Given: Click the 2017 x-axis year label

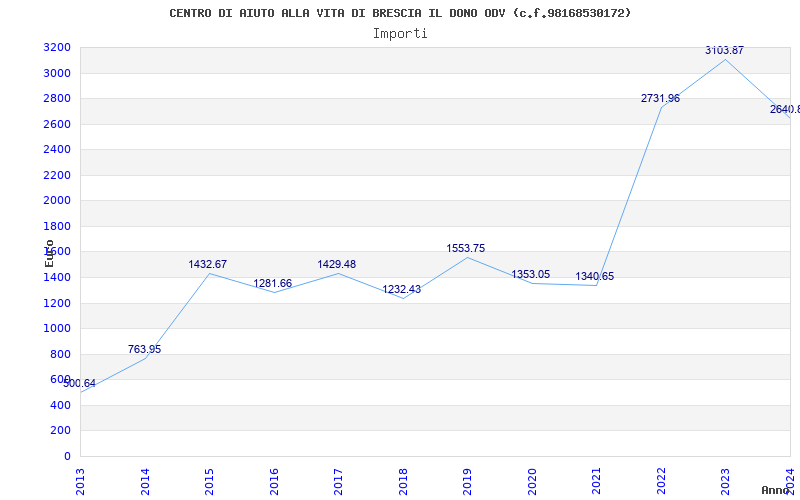Looking at the screenshot, I should pyautogui.click(x=338, y=481).
